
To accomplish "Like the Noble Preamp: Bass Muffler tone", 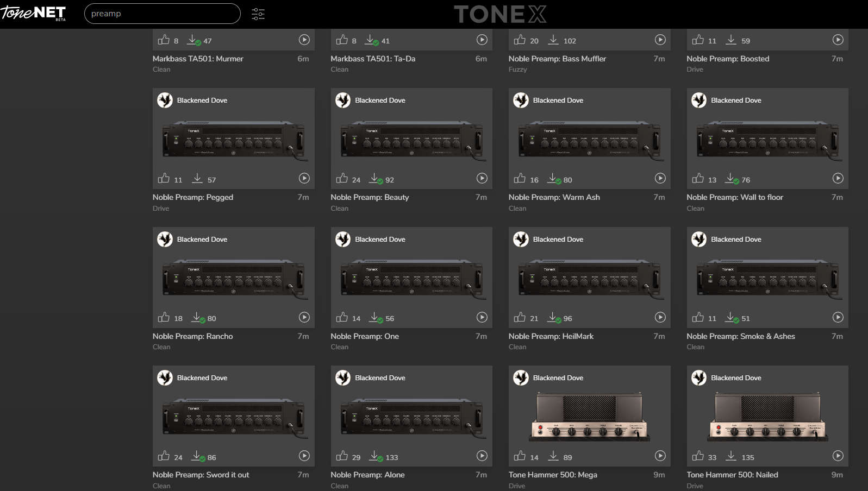I will (520, 40).
